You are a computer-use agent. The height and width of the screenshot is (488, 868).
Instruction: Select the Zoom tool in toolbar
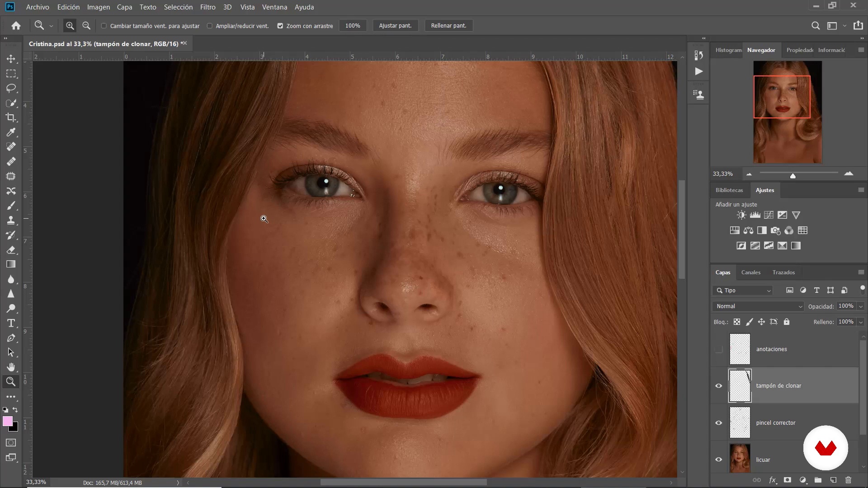(11, 382)
